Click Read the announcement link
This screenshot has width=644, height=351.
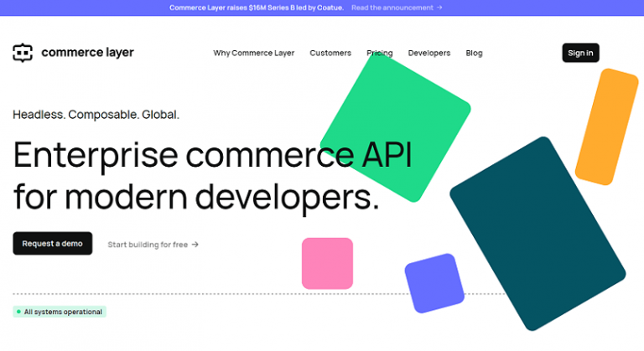pyautogui.click(x=397, y=8)
